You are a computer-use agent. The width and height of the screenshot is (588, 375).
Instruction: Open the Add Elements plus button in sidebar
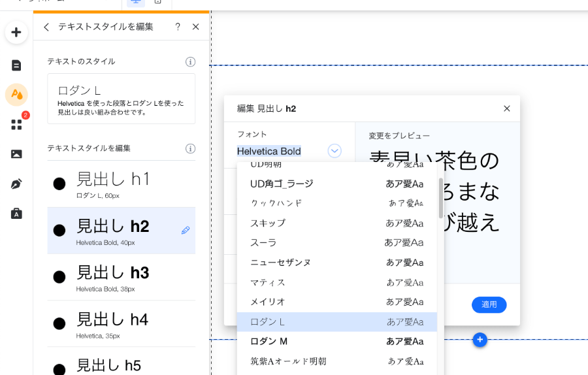tap(16, 32)
